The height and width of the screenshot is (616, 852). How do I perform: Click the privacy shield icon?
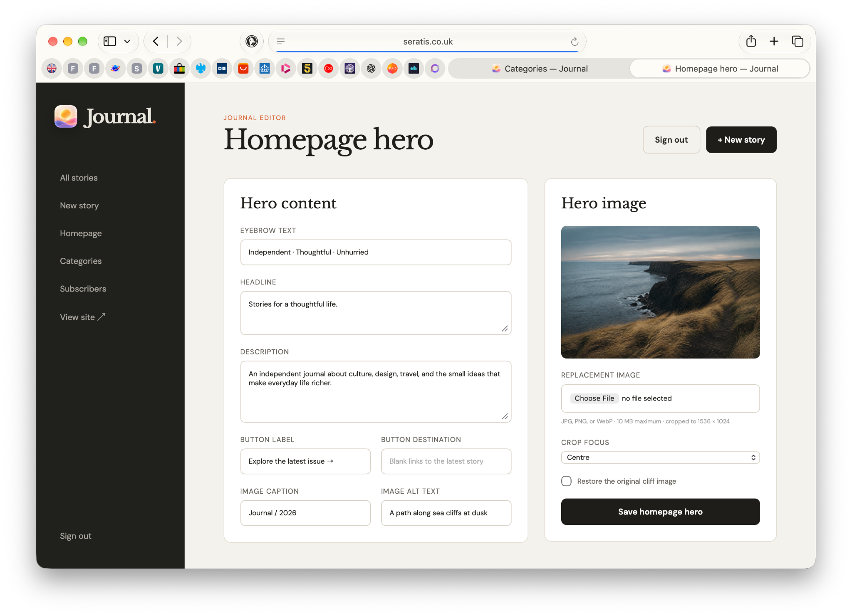point(252,41)
